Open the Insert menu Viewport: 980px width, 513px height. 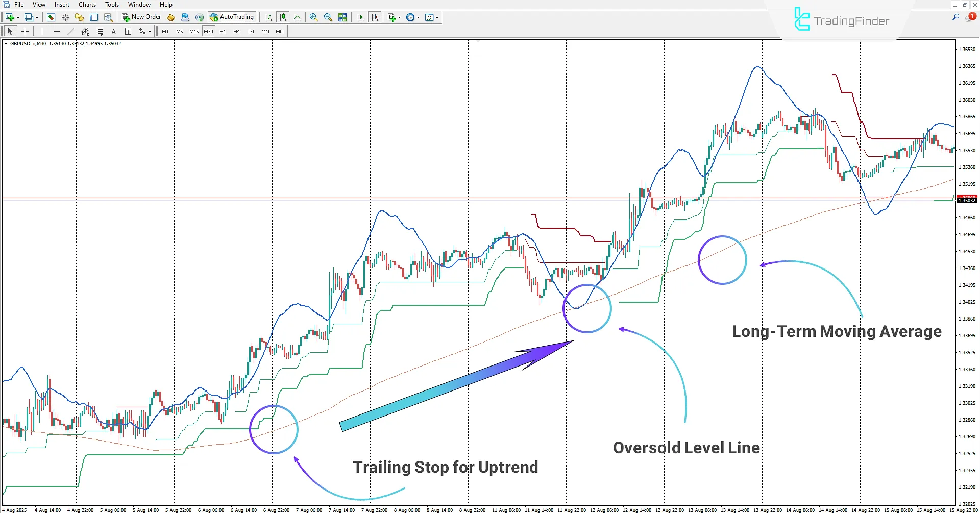click(x=62, y=5)
